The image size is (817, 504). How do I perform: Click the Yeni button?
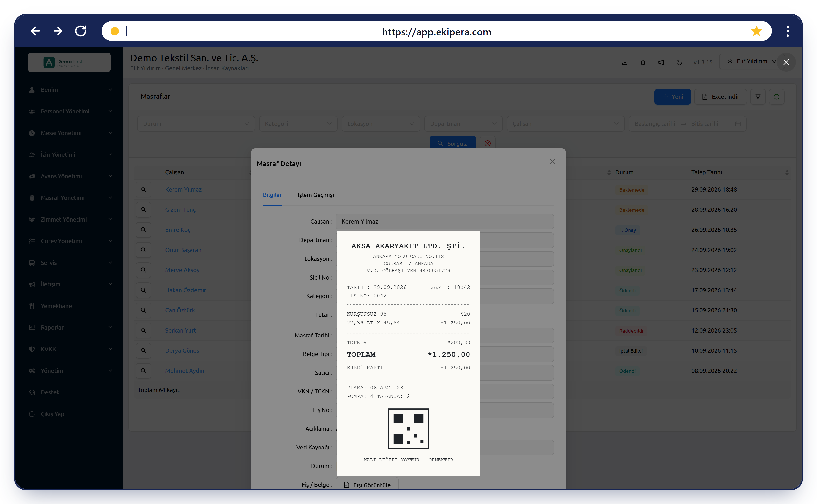click(672, 97)
